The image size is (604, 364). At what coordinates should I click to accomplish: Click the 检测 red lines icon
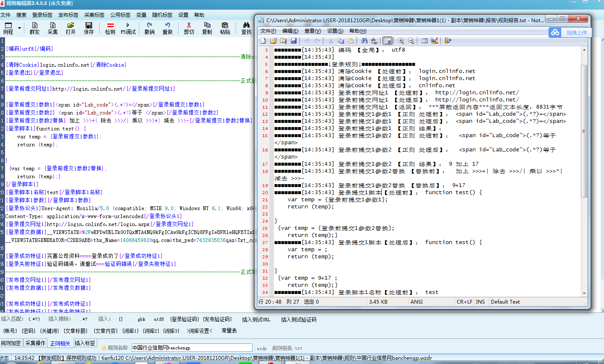point(110,26)
